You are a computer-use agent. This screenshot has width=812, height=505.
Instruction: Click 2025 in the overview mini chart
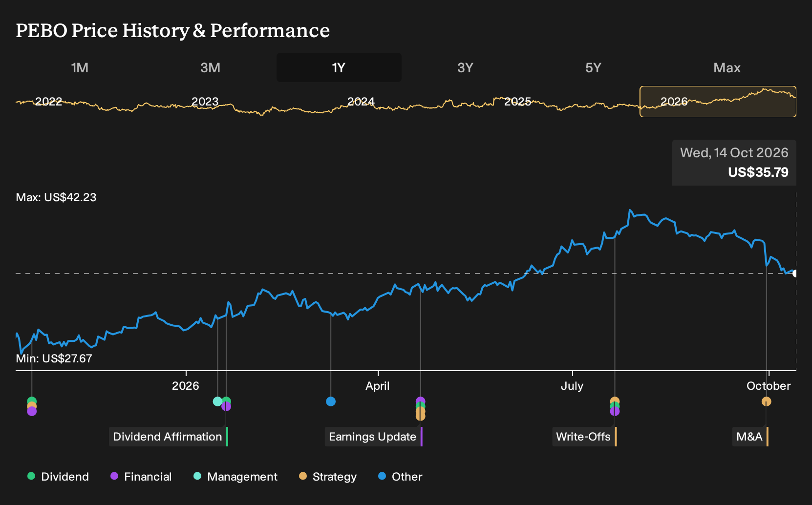point(517,102)
